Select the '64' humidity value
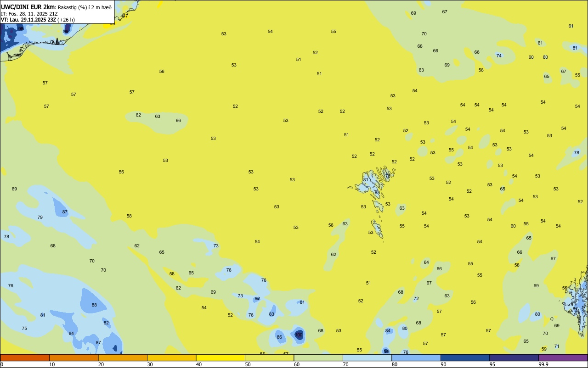588x368 pixels. pyautogui.click(x=426, y=262)
